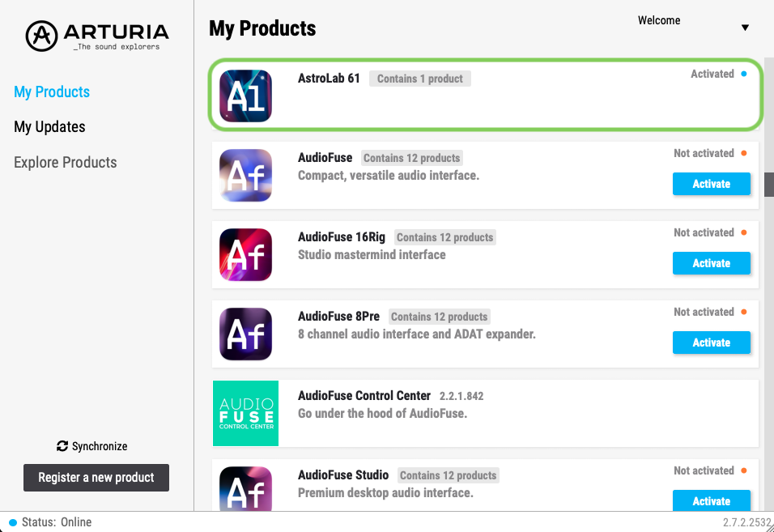The image size is (774, 532).
Task: Click 'Studio mastermind interface' description
Action: tap(372, 255)
